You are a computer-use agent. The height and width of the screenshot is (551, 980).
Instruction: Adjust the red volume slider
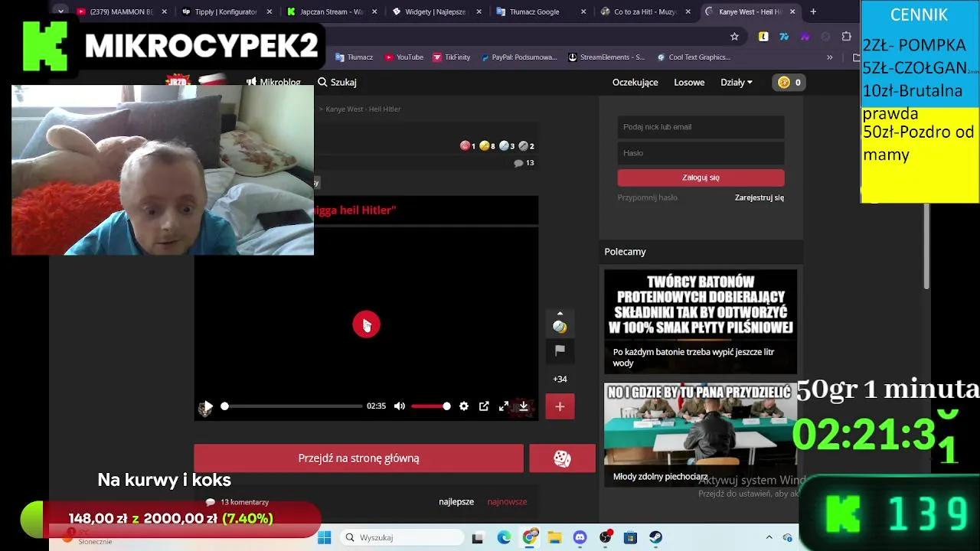[430, 406]
